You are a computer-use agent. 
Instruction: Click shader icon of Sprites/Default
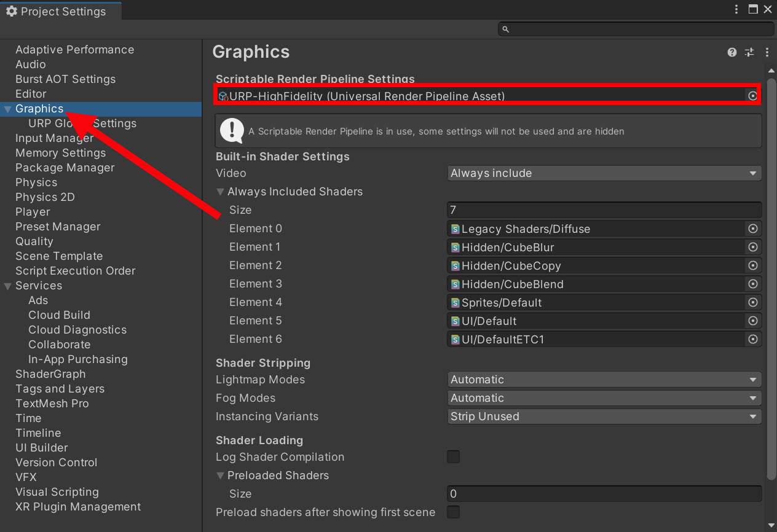456,302
